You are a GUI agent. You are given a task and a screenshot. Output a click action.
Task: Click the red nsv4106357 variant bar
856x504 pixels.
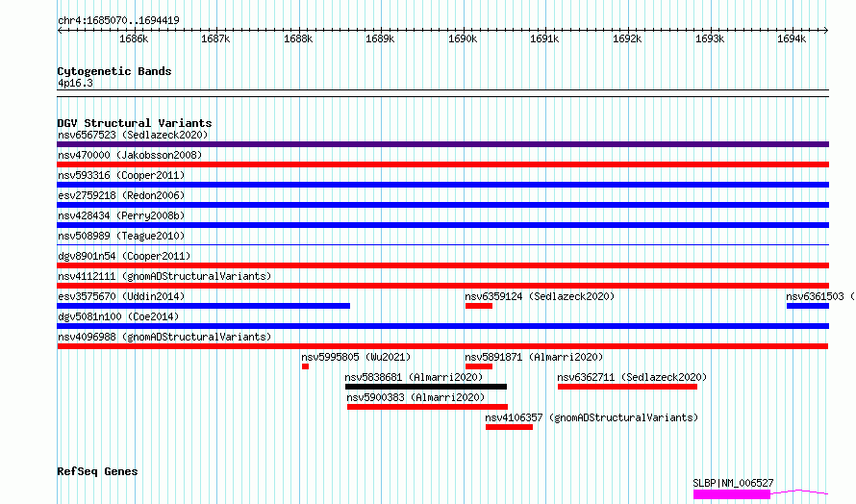pyautogui.click(x=509, y=427)
